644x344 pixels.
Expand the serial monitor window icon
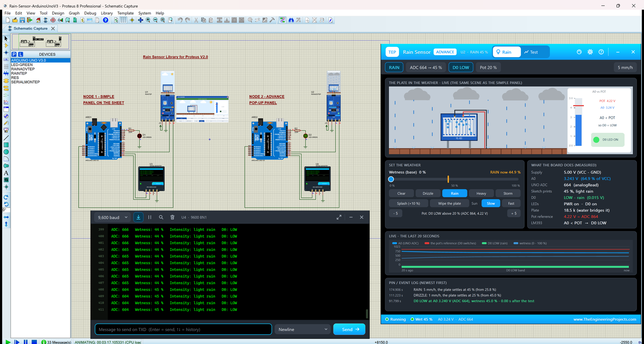click(x=339, y=217)
